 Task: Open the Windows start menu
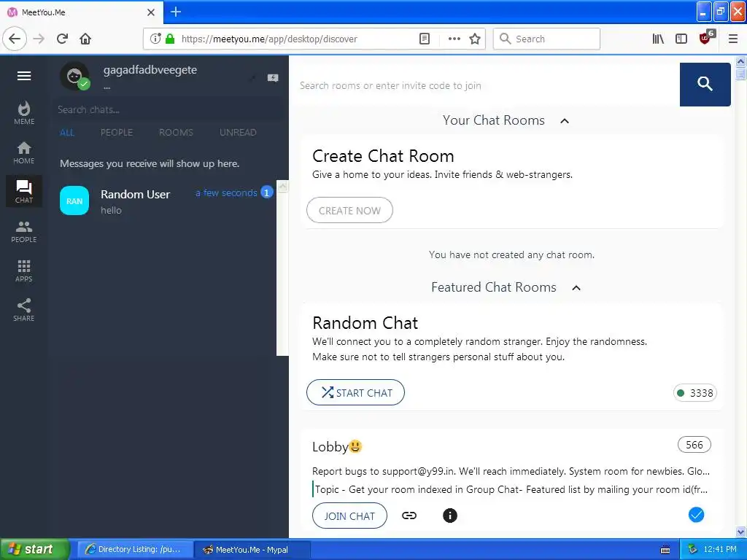click(35, 549)
